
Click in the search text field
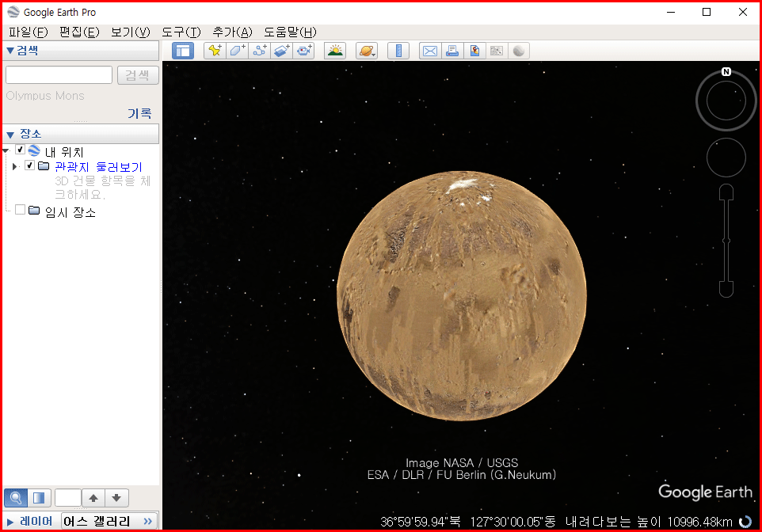pyautogui.click(x=59, y=75)
